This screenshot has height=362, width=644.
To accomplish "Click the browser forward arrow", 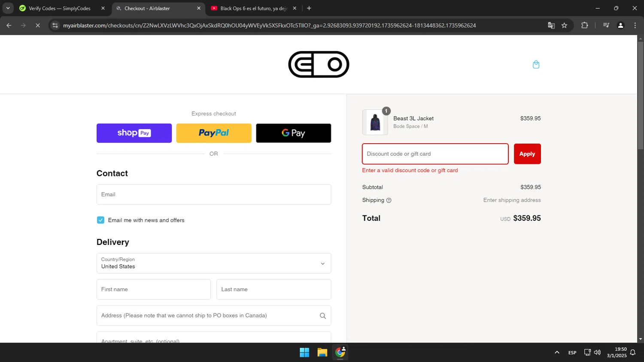I will (23, 25).
